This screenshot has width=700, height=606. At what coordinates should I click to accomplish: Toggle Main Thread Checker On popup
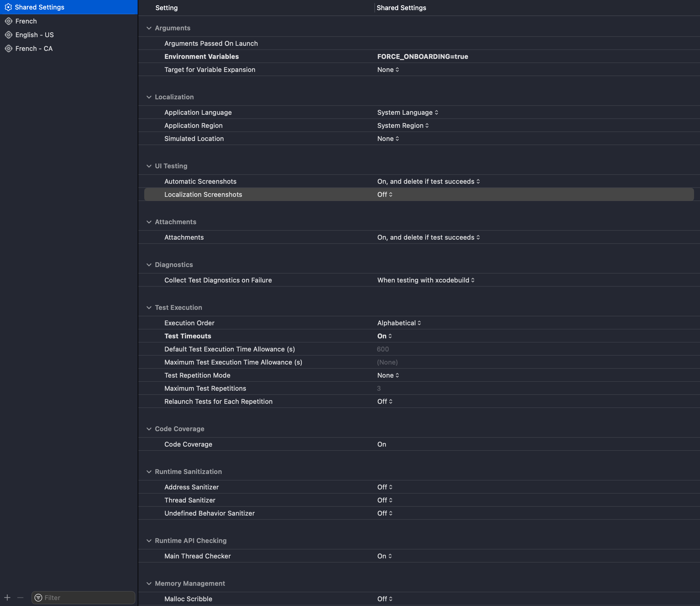coord(384,556)
